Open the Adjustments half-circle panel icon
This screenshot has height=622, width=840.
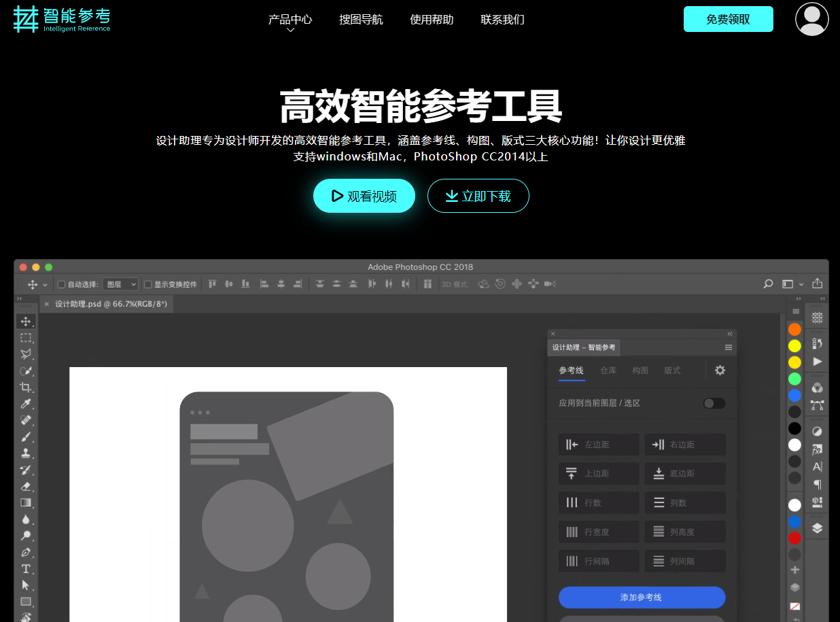[817, 431]
